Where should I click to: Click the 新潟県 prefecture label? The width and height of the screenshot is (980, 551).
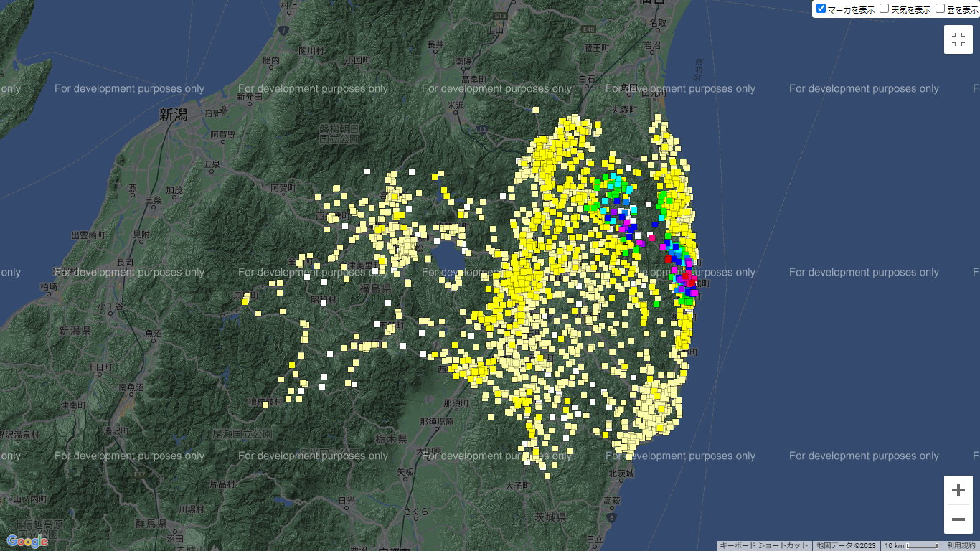point(74,331)
